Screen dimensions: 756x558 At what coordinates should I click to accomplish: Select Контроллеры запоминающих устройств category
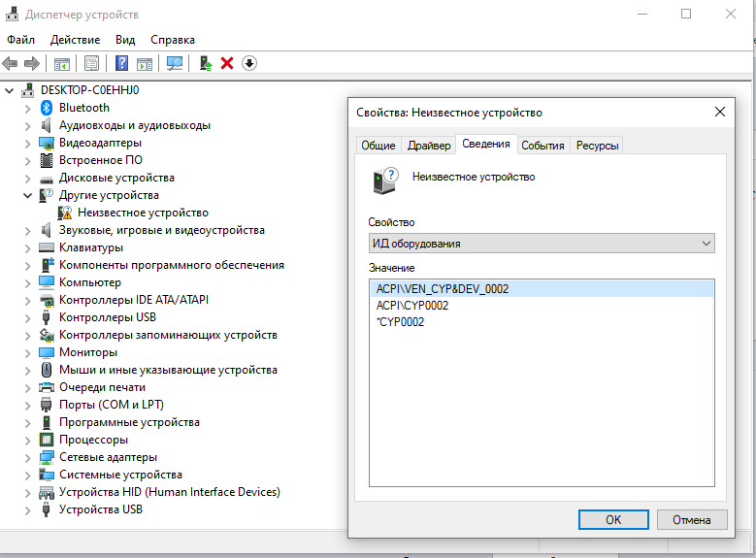point(168,335)
